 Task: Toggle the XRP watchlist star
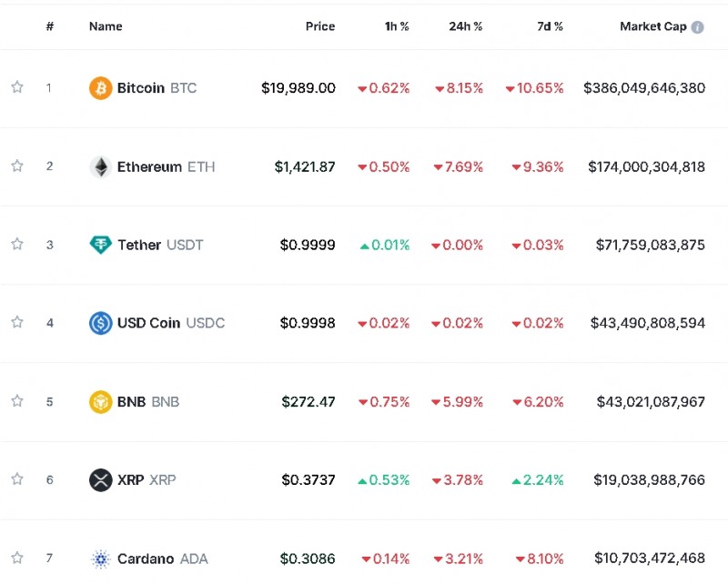tap(17, 478)
